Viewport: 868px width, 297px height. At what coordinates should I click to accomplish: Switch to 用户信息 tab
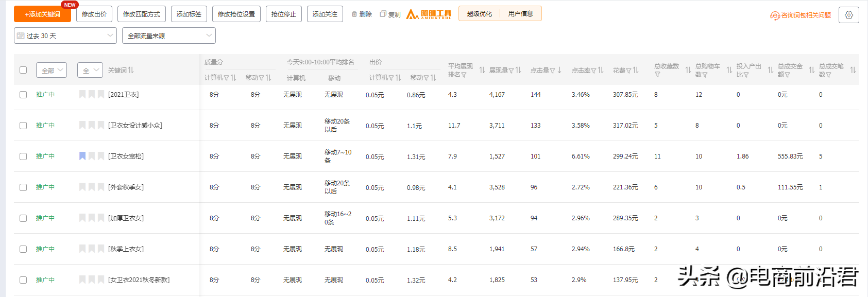(x=520, y=14)
